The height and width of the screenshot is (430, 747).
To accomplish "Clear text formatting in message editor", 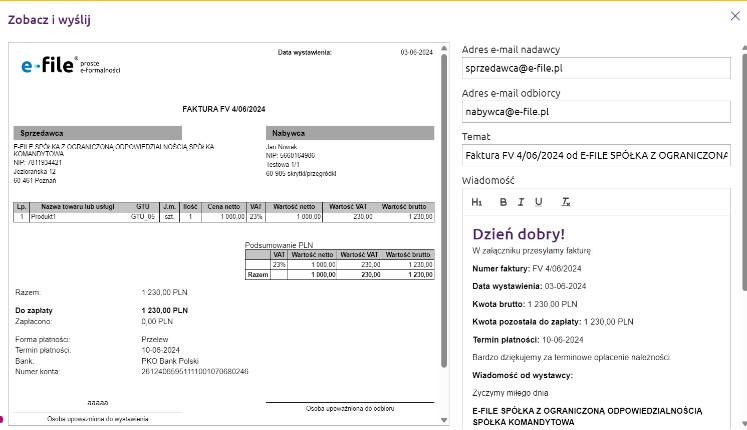I will (x=565, y=202).
